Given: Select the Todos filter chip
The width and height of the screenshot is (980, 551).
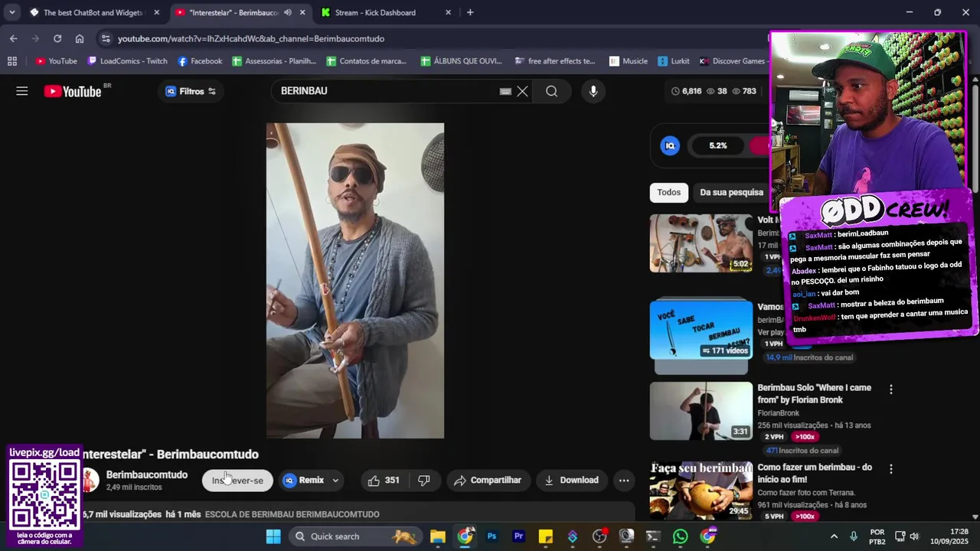Looking at the screenshot, I should click(x=668, y=192).
